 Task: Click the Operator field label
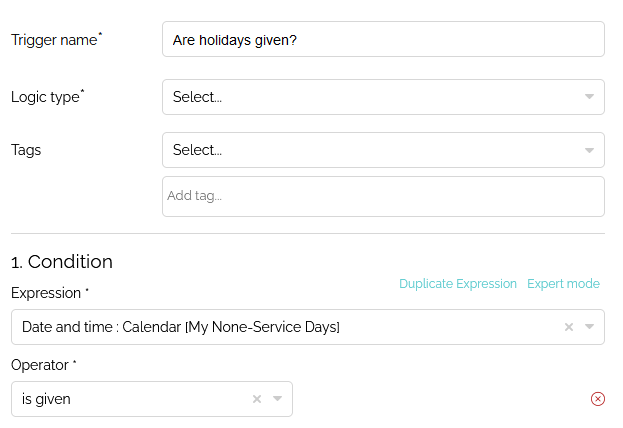click(x=43, y=365)
